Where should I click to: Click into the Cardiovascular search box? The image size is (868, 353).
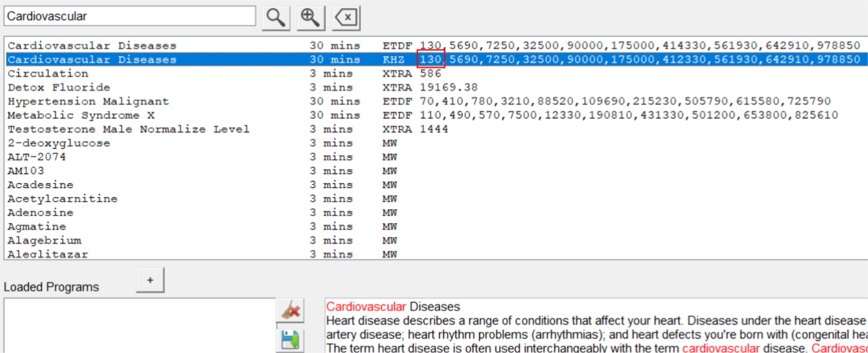(x=129, y=16)
